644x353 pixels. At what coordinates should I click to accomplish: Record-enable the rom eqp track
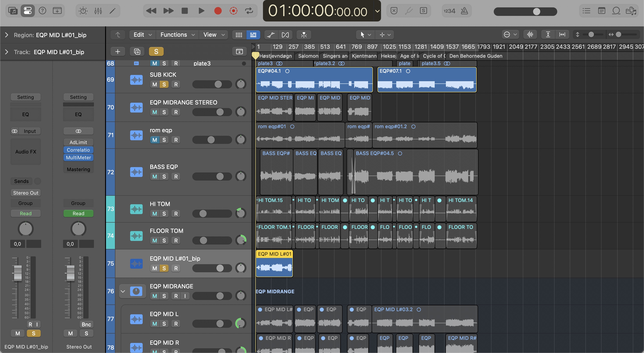tap(176, 140)
